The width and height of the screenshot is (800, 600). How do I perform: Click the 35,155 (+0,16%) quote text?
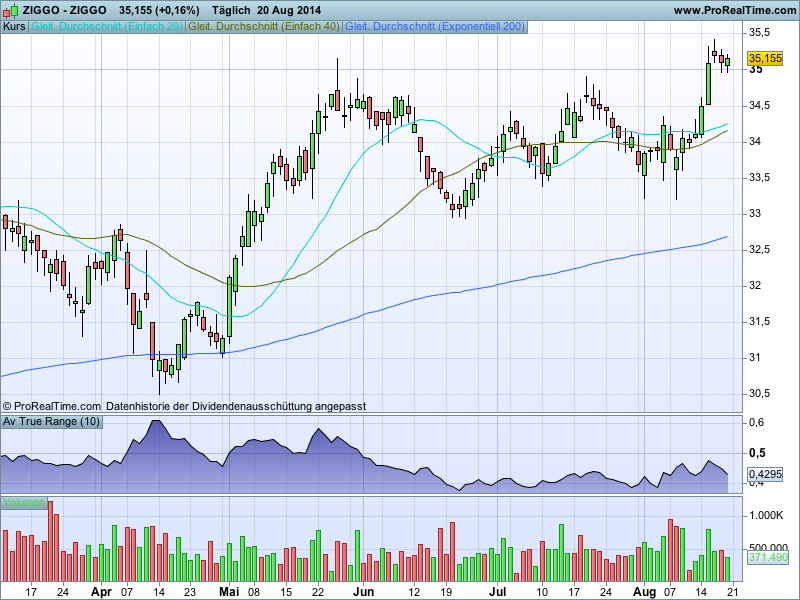coord(159,10)
